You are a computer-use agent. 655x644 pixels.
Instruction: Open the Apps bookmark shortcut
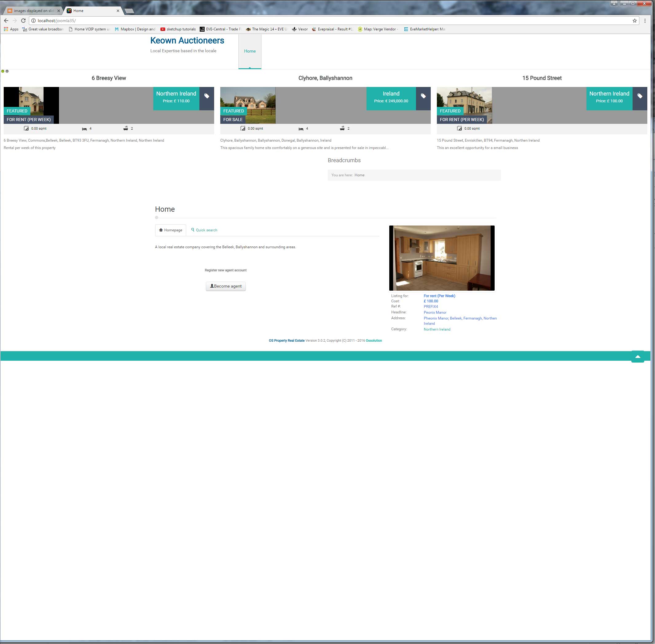11,29
